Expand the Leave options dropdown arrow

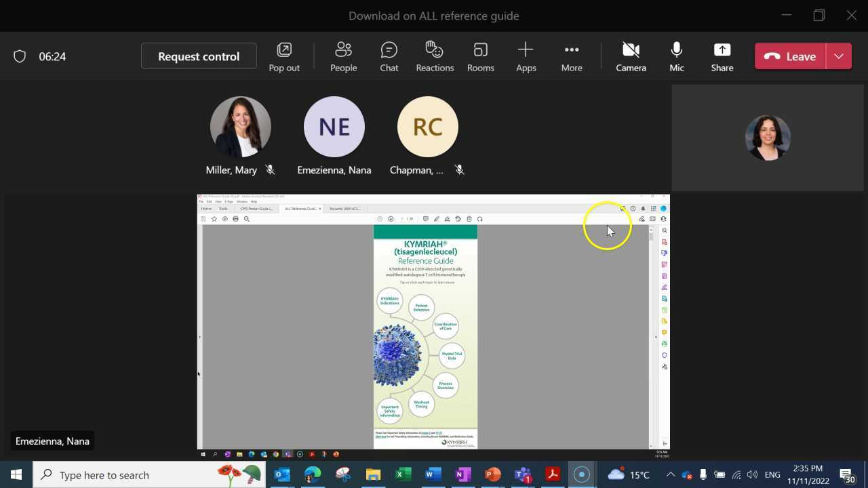pyautogui.click(x=839, y=56)
